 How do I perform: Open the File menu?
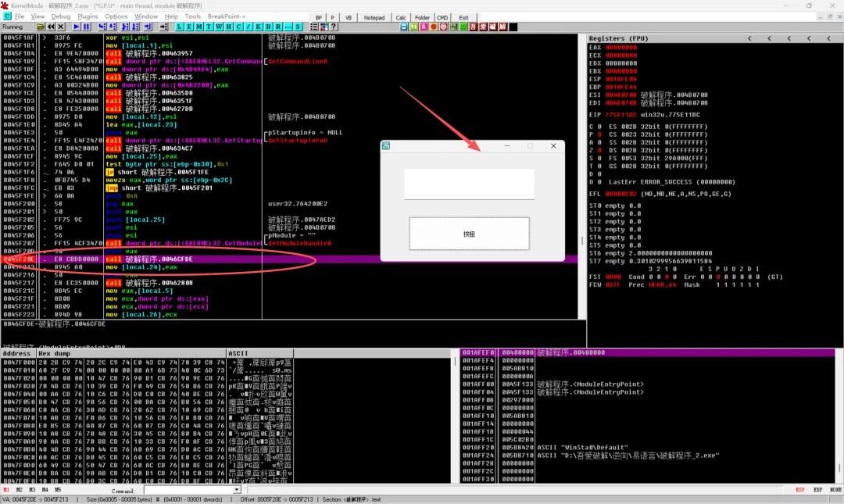[x=20, y=16]
